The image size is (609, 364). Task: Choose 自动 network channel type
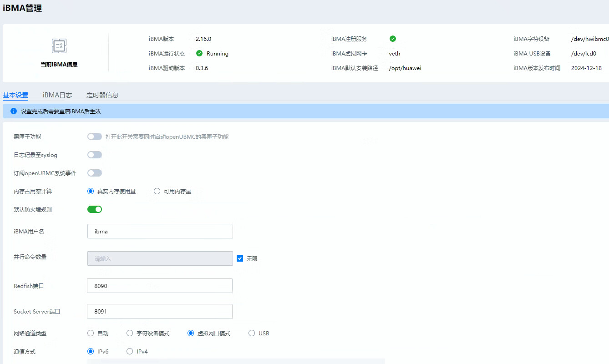91,333
